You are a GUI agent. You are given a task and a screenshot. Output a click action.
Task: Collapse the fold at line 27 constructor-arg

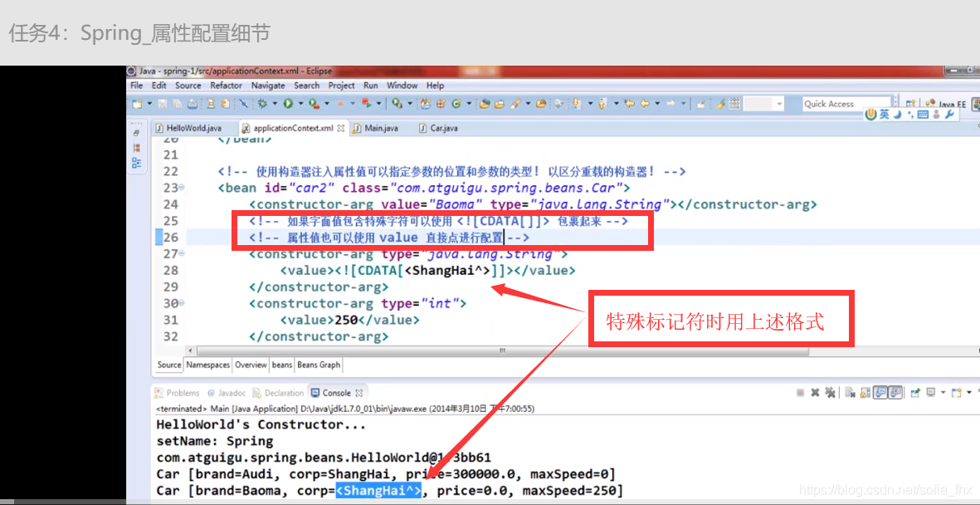click(x=182, y=253)
